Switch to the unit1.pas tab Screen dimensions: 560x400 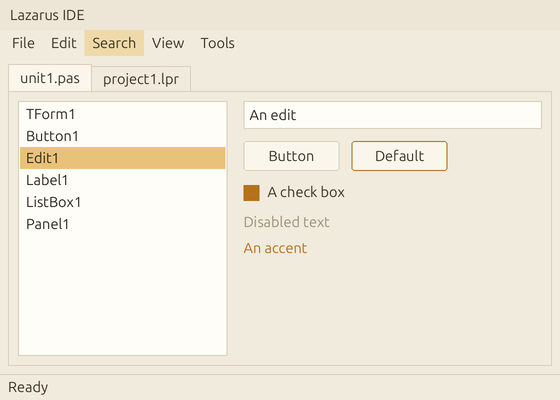coord(50,78)
